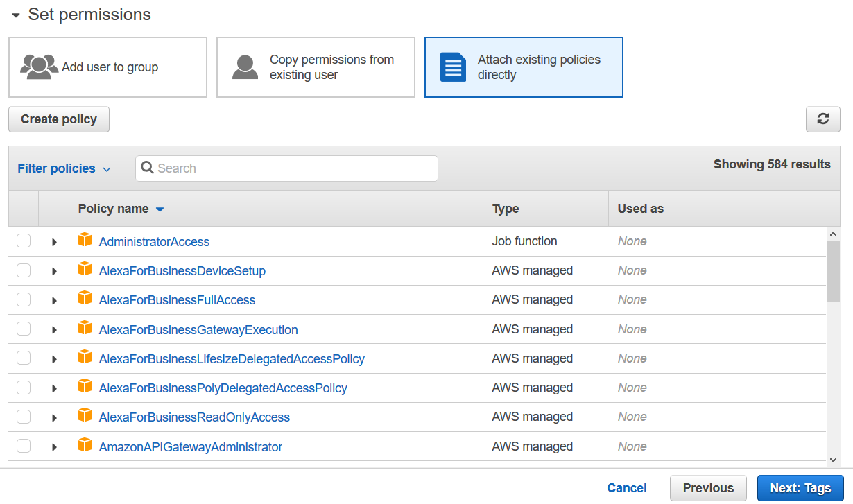
Task: Click the policy icon next to AlexaForBusinessFullAccess
Action: (85, 299)
